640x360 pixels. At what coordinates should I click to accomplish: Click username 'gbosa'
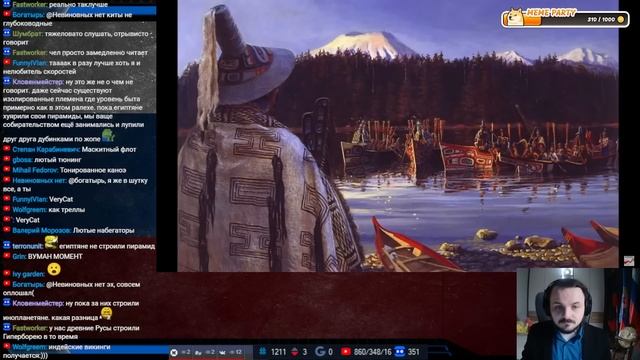[x=22, y=160]
